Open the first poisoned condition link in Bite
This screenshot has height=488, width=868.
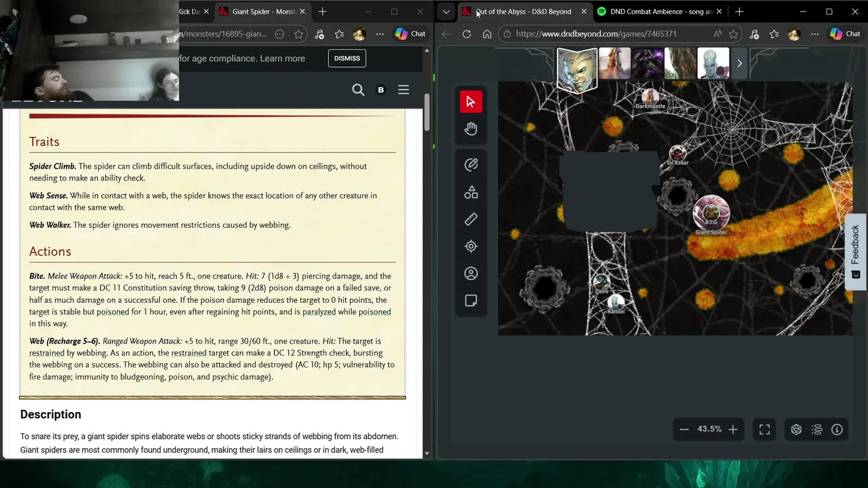point(113,312)
